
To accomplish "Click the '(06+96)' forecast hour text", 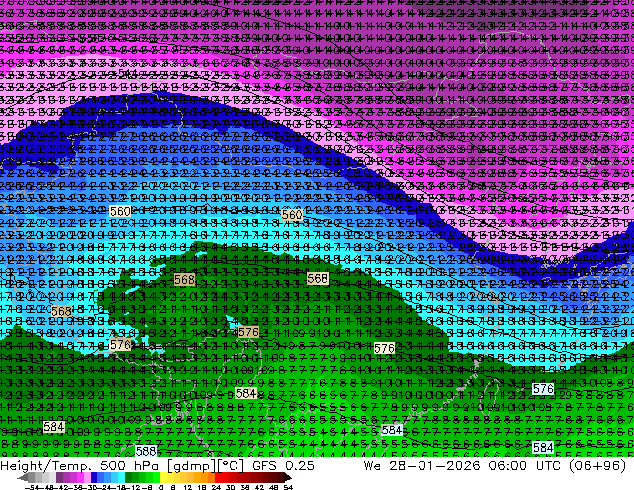I will 598,466.
